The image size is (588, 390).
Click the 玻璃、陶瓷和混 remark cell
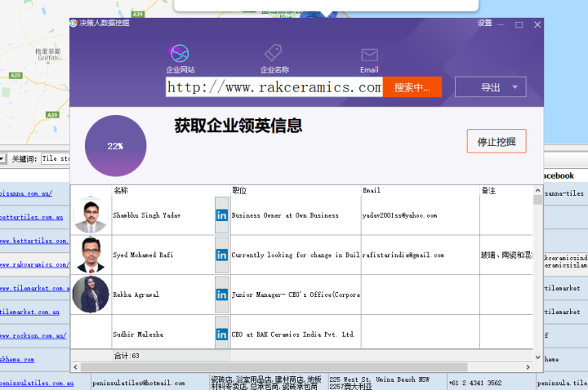[x=506, y=255]
